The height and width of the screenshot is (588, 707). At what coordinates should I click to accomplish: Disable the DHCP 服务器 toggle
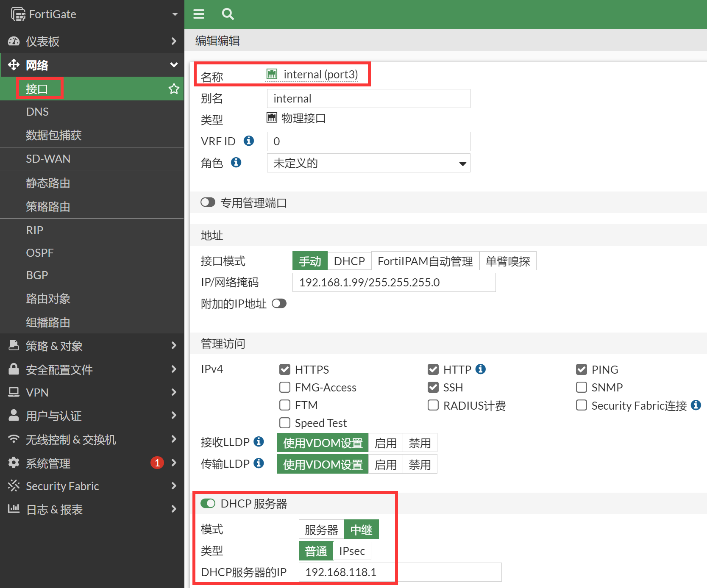point(208,503)
